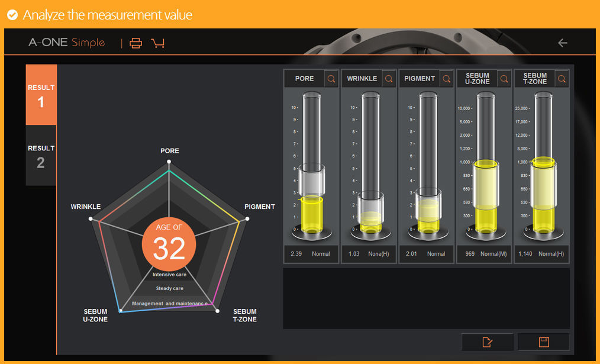Click the save floppy disk button
This screenshot has height=364, width=600.
tap(543, 342)
